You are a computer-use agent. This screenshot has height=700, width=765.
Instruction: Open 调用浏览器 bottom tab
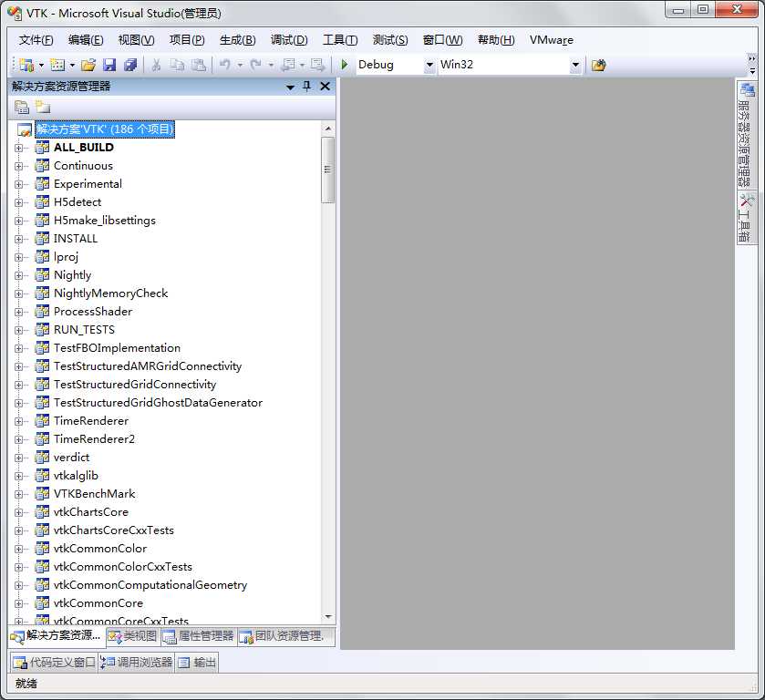point(137,663)
